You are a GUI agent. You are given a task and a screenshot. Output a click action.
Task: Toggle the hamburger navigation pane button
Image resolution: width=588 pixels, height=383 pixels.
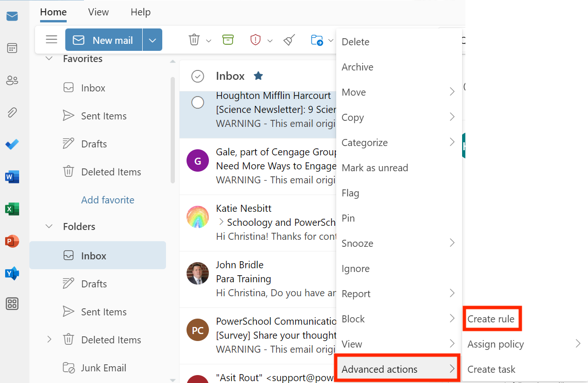click(x=51, y=40)
